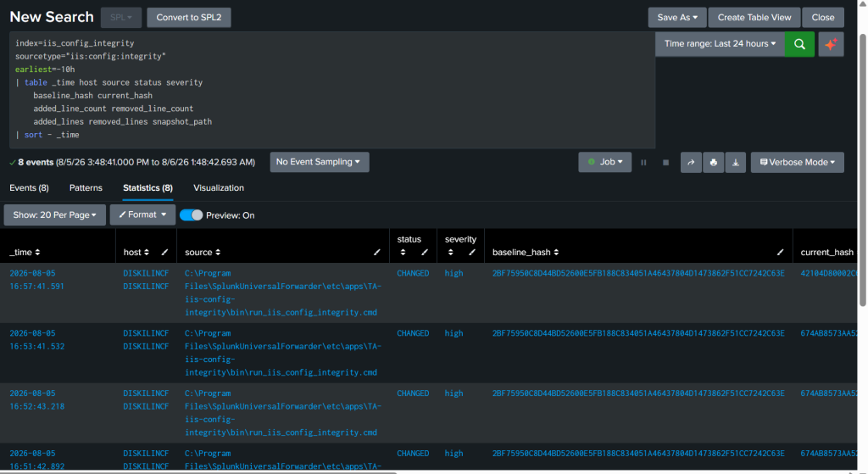Toggle Preview On switch
Viewport: 868px width, 474px height.
click(x=192, y=215)
